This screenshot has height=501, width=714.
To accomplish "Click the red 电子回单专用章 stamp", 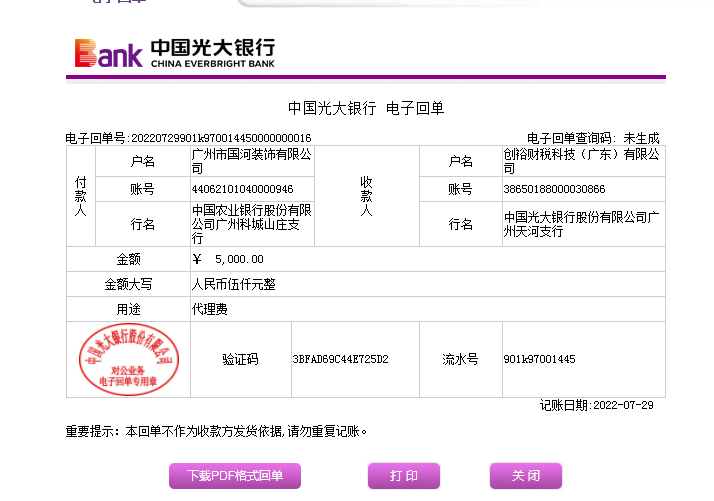I will (129, 359).
